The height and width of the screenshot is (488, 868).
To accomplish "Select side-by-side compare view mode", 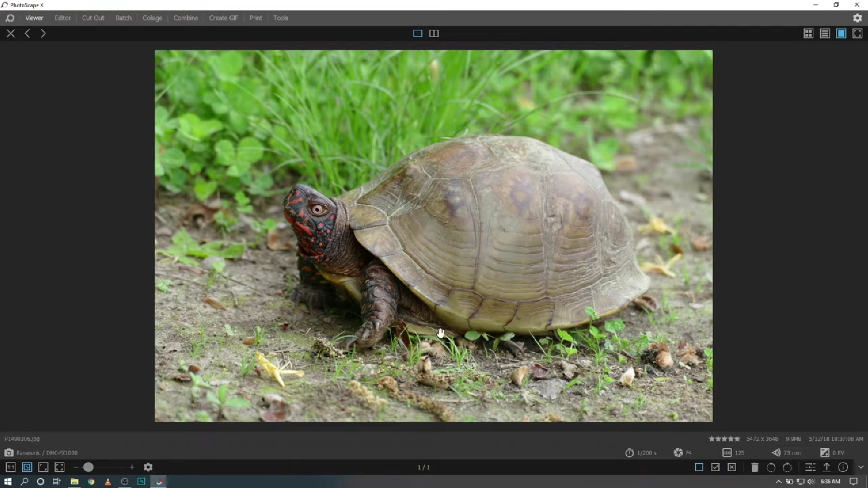I will (434, 33).
